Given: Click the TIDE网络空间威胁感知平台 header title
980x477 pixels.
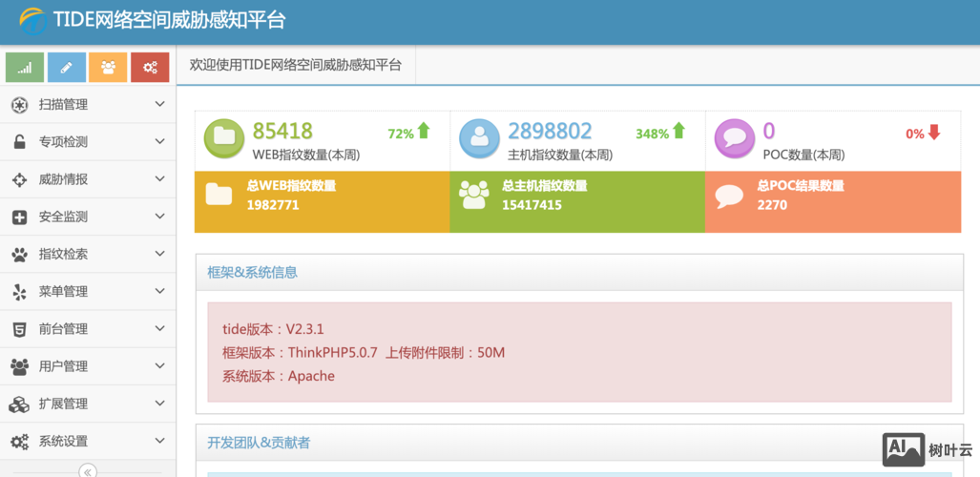Looking at the screenshot, I should [x=169, y=20].
